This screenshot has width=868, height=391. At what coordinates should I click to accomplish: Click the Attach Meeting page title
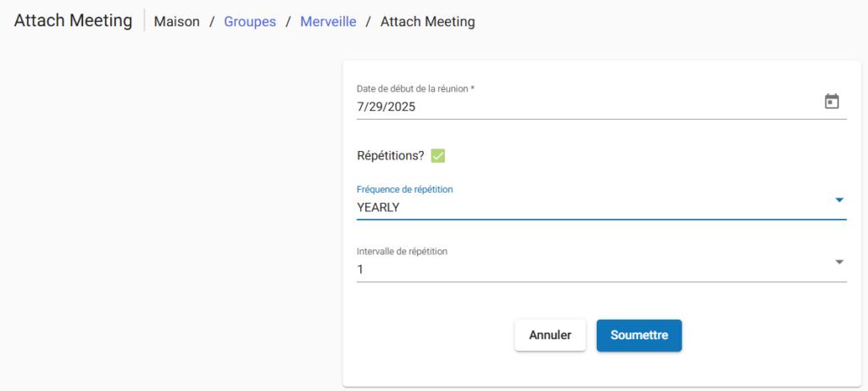pos(74,20)
